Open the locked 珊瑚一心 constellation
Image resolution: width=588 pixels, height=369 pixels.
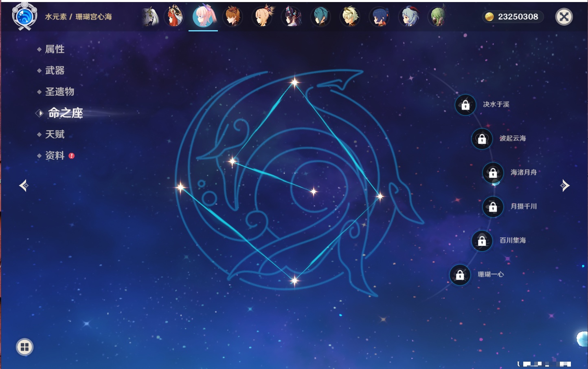tap(460, 275)
